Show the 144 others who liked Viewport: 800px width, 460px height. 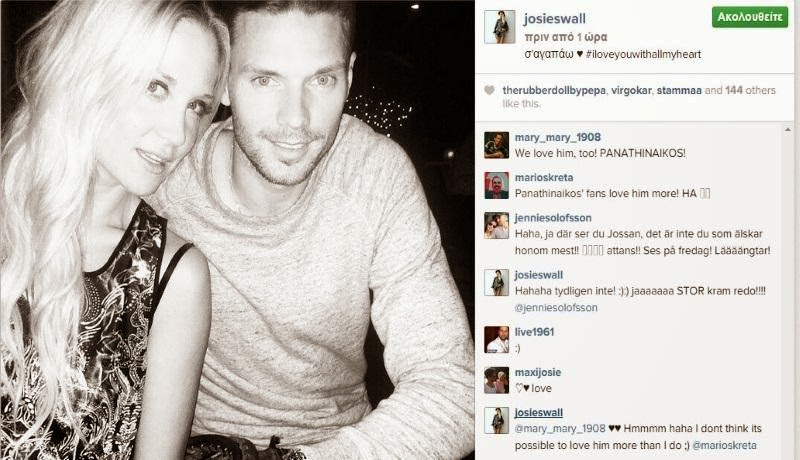coord(750,90)
